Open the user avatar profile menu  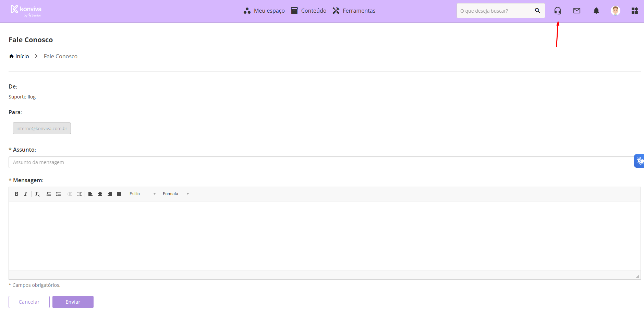tap(616, 11)
